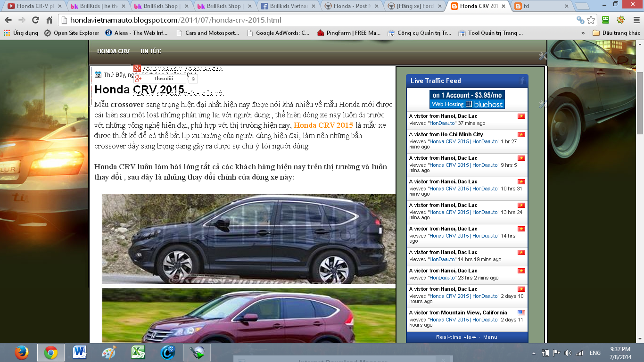Click the wrench edit icon near navigation bar
This screenshot has height=362, width=644.
[x=543, y=56]
